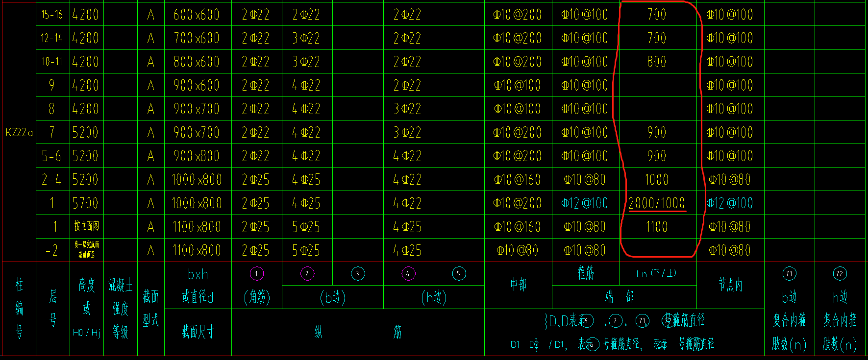Select section size 900x800
The image size is (868, 360).
[197, 156]
